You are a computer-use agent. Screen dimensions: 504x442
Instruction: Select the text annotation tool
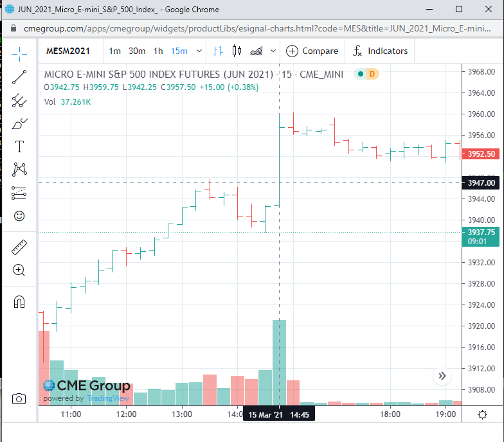coord(19,146)
